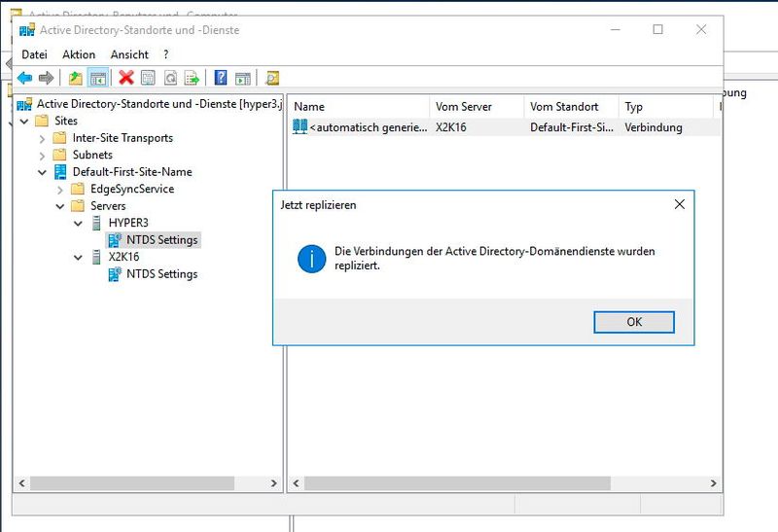Open the Properties toolbar icon
Image resolution: width=778 pixels, height=532 pixels.
148,78
